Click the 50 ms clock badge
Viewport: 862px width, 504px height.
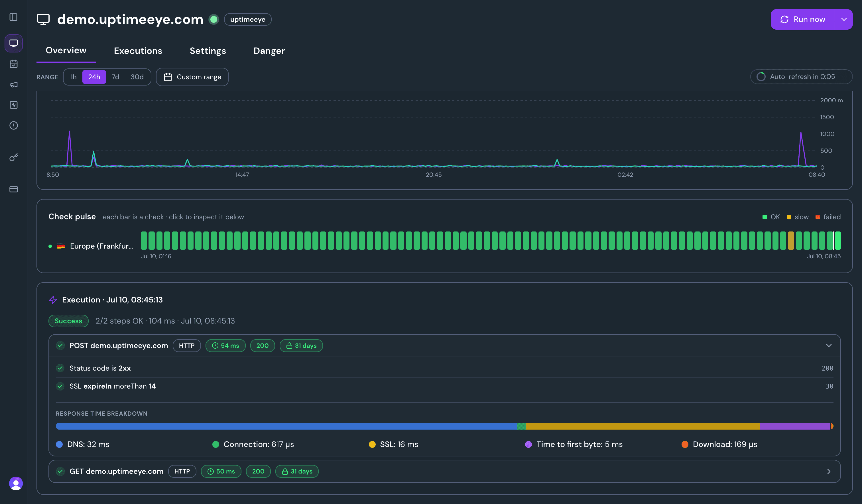pos(221,471)
